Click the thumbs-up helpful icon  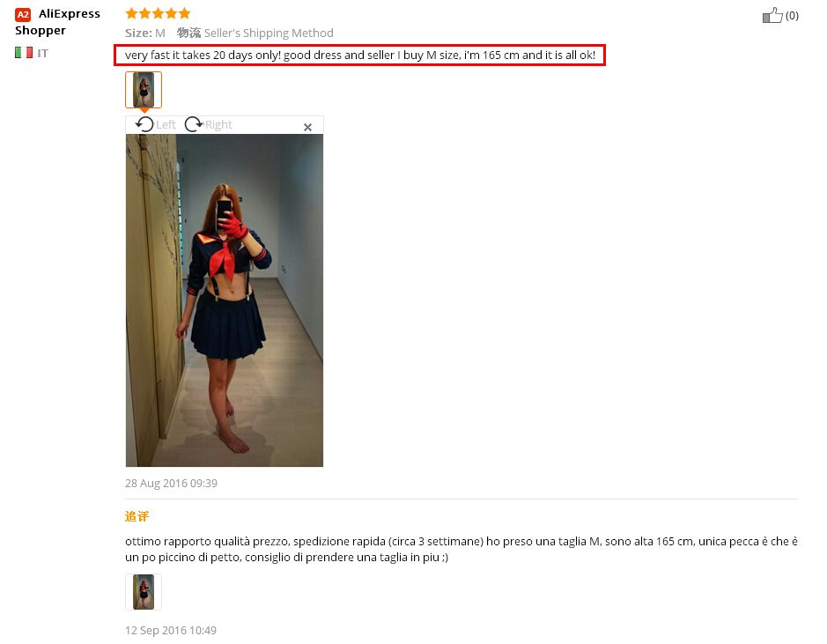point(772,15)
